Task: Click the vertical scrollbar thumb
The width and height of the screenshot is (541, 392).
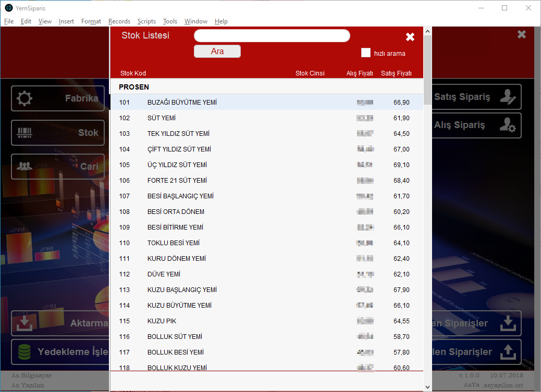Action: coord(427,70)
